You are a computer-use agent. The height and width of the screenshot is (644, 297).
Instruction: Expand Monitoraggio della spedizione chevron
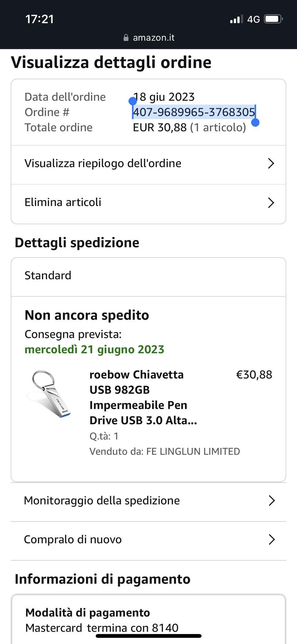[272, 501]
